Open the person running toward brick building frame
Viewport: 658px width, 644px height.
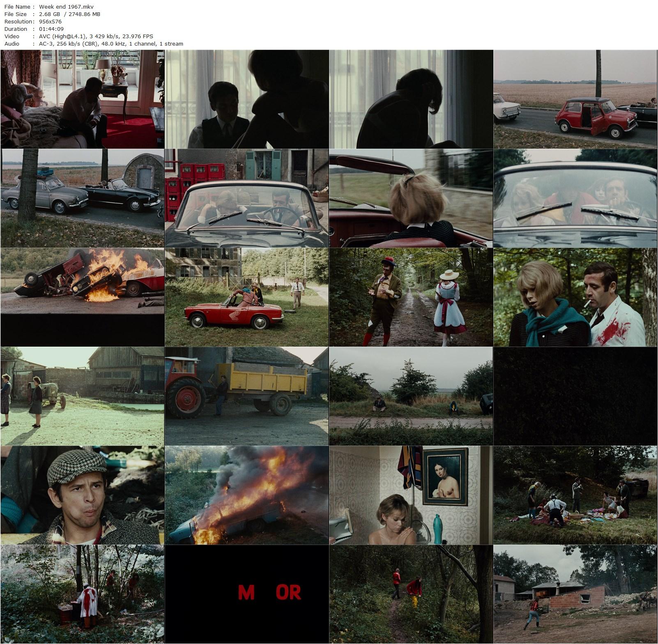point(575,594)
